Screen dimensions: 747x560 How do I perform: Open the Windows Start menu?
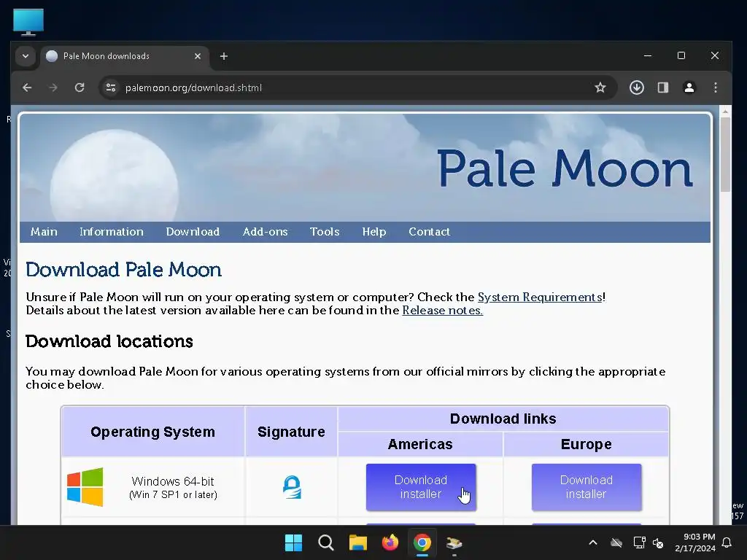(293, 542)
